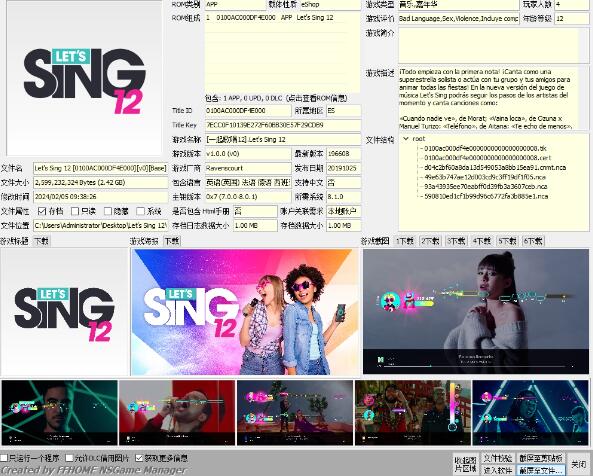Toggle the 存档 file attribute checkbox

[x=42, y=211]
